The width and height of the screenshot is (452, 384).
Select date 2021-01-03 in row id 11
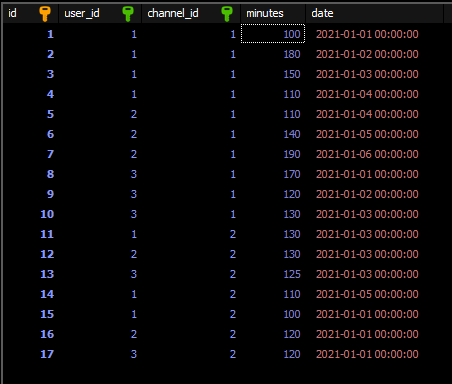tap(367, 234)
